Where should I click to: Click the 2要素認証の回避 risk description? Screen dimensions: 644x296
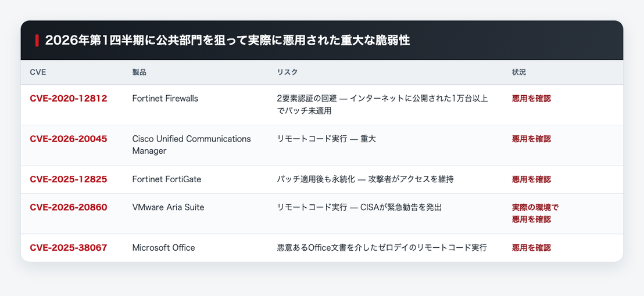point(382,104)
